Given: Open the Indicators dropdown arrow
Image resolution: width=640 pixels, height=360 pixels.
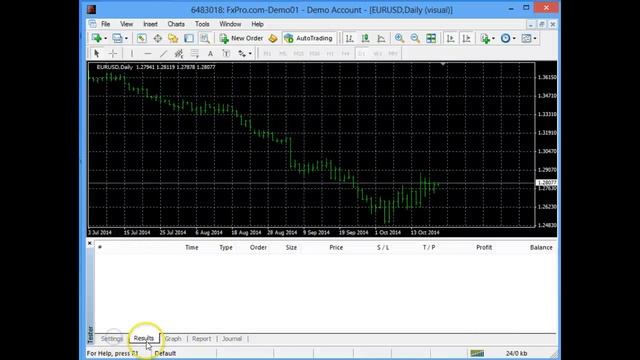Looking at the screenshot, I should coord(493,38).
